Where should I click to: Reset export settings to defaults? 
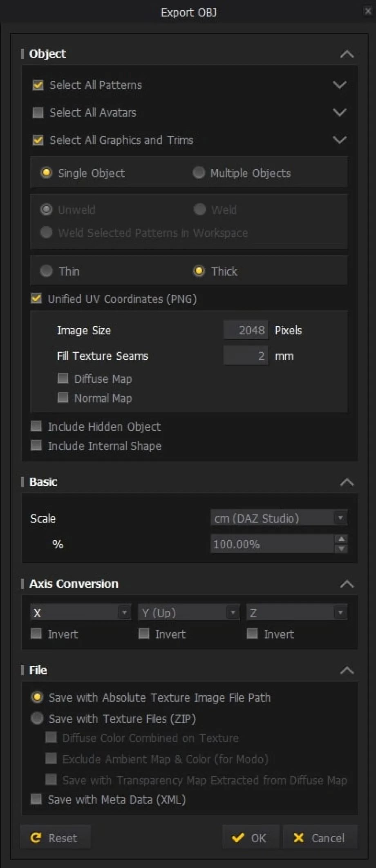[55, 838]
